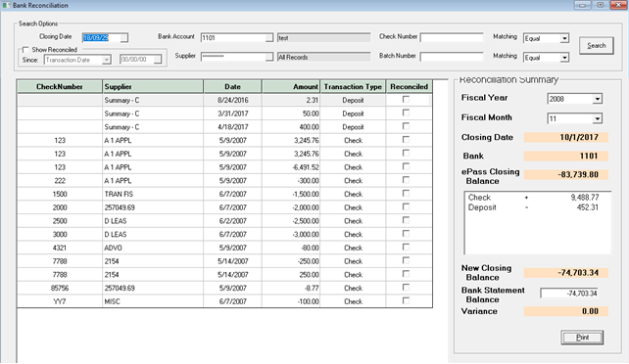Check Reconciled for check YY7 MISC
Viewport: 629px width, 364px height.
click(406, 300)
